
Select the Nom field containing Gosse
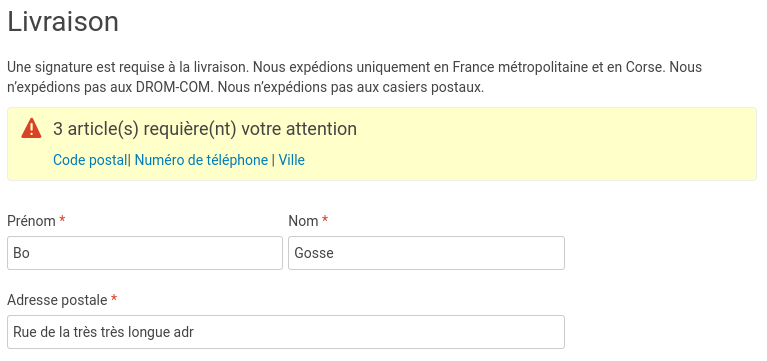pyautogui.click(x=427, y=253)
